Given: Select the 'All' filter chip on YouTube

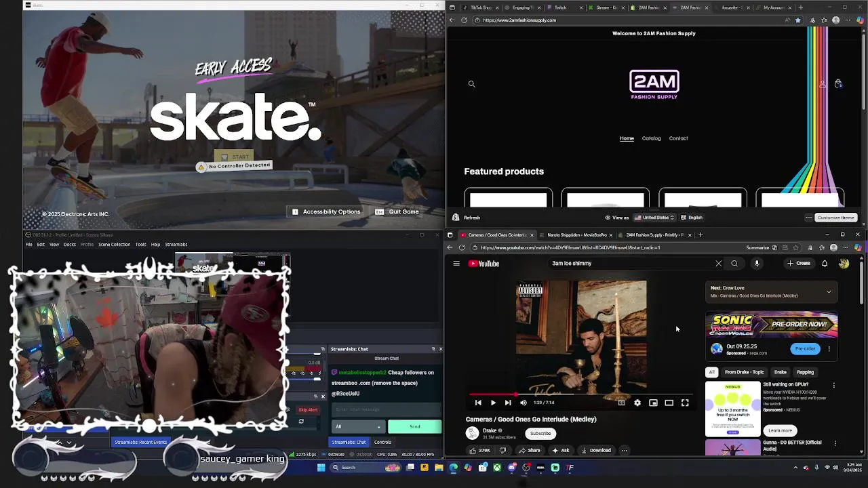Looking at the screenshot, I should tap(711, 372).
